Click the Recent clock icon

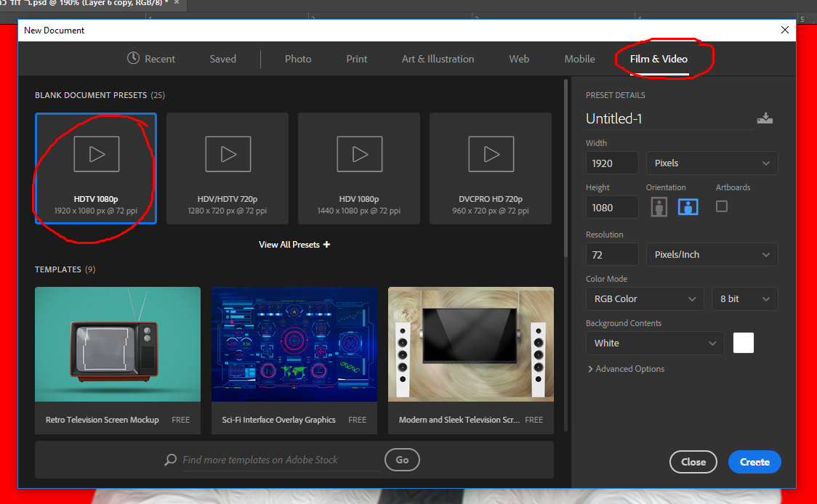click(x=134, y=58)
